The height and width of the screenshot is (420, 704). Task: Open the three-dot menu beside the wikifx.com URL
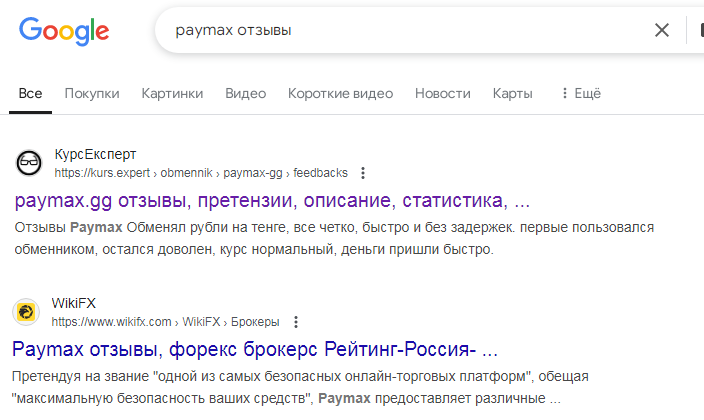[x=295, y=322]
